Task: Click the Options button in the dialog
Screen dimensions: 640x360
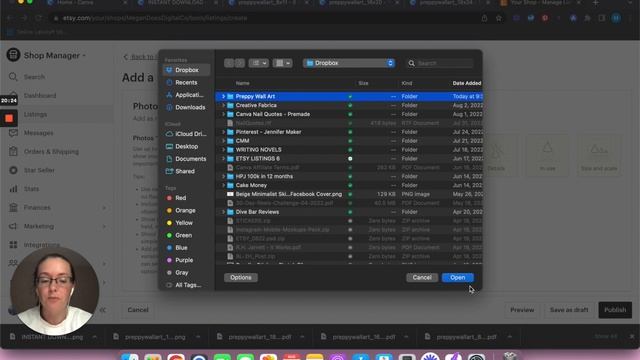Action: coord(241,278)
